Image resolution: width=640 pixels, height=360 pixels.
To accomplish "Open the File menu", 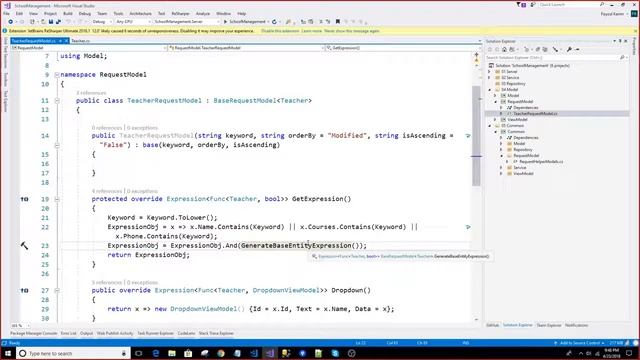I will point(6,13).
